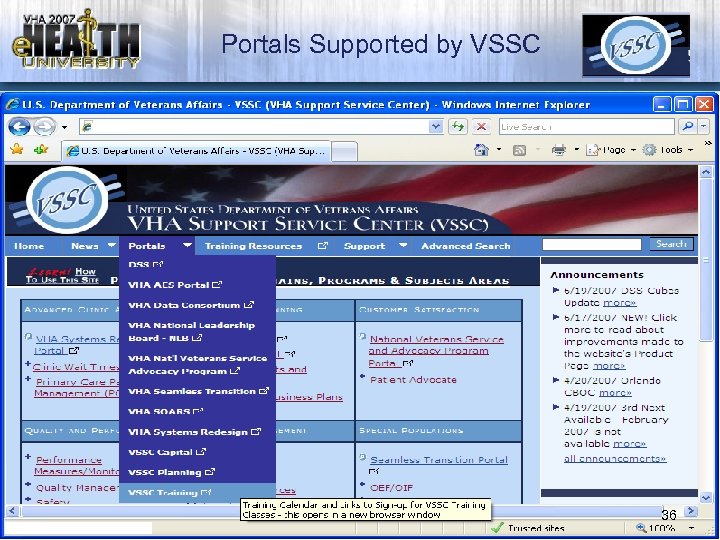The image size is (720, 540).
Task: Open the Tools gear menu
Action: click(x=667, y=150)
